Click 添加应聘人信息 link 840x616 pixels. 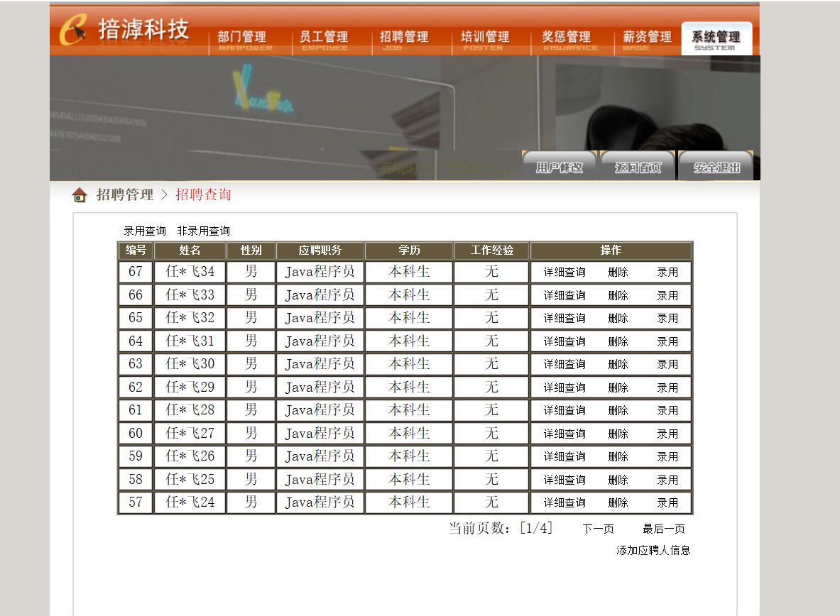[653, 551]
